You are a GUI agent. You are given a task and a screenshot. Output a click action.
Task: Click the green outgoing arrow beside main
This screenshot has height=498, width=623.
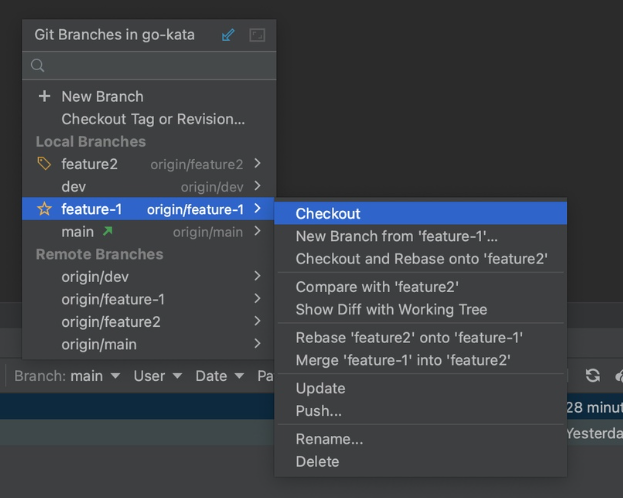click(x=108, y=232)
